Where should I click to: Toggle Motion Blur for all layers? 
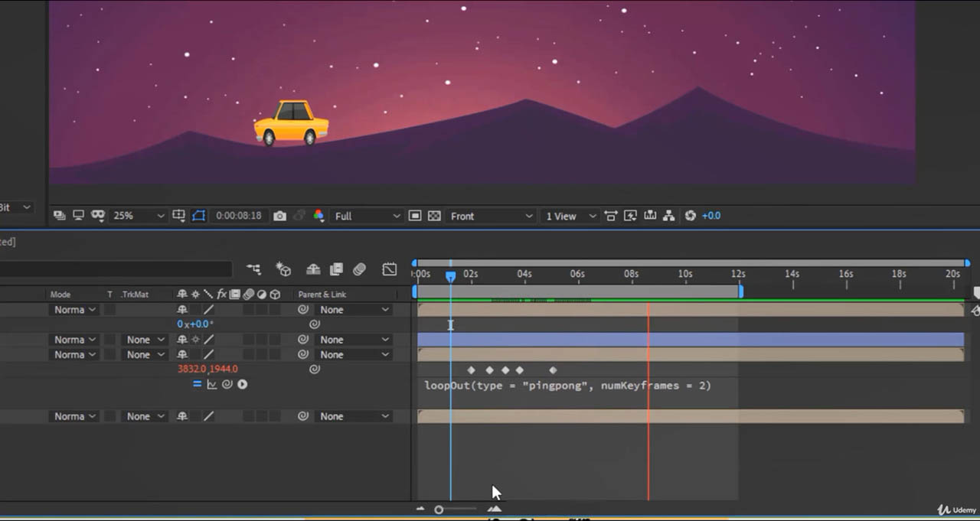pos(360,269)
